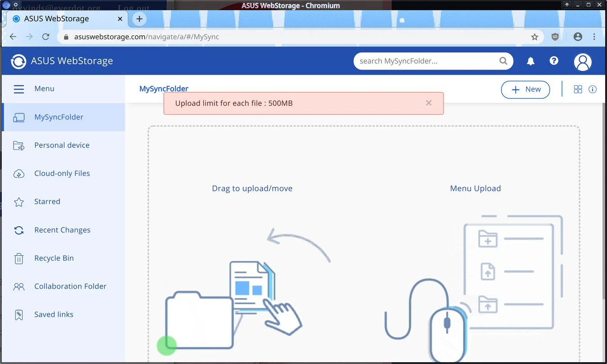Toggle the grid view layout icon
607x364 pixels.
(x=578, y=89)
